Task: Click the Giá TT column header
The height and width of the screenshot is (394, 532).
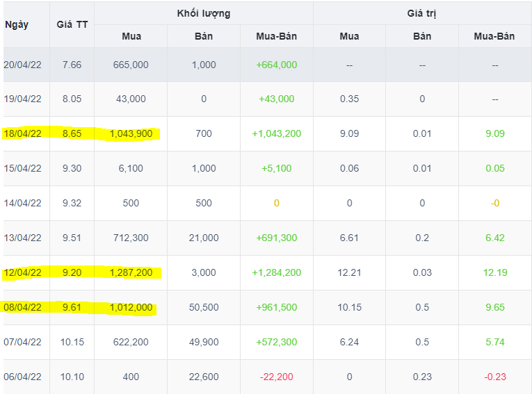Action: pos(72,24)
